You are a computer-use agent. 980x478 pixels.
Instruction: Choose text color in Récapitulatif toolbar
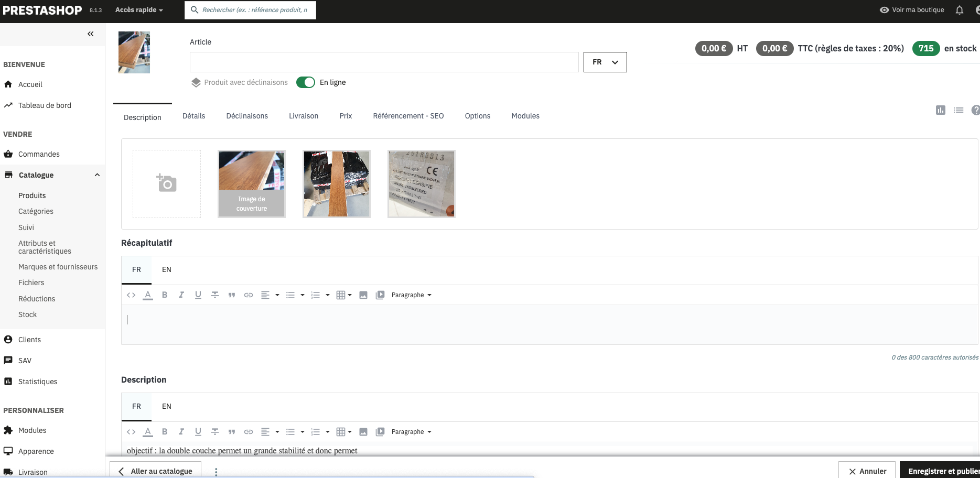pos(148,295)
